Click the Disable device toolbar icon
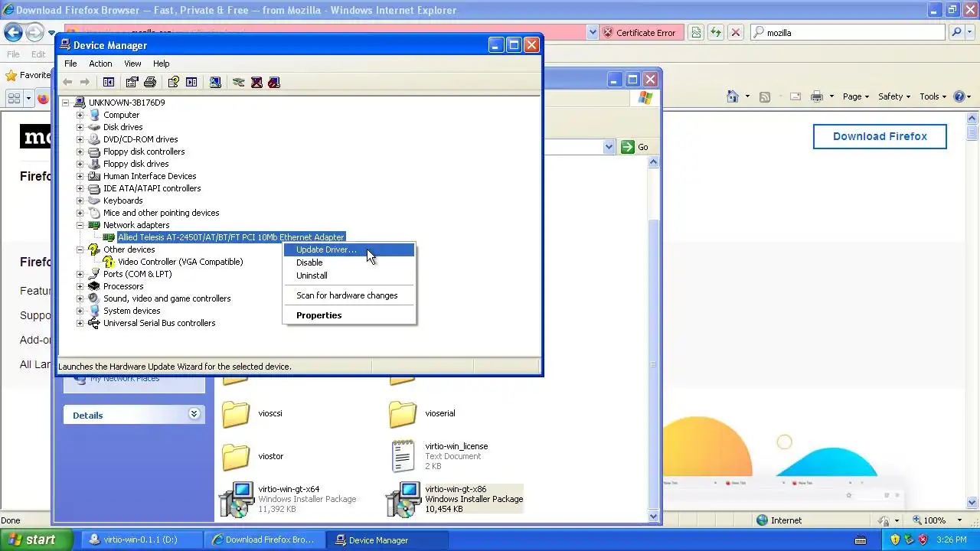Viewport: 980px width, 551px height. click(274, 82)
